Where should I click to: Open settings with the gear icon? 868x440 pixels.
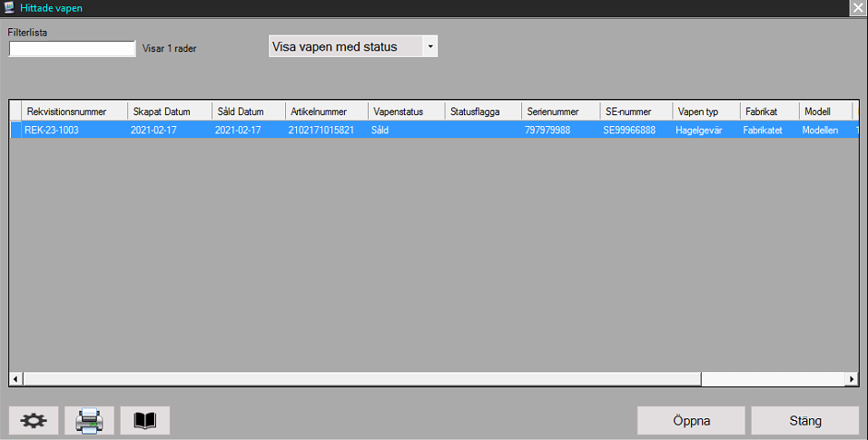click(x=35, y=421)
